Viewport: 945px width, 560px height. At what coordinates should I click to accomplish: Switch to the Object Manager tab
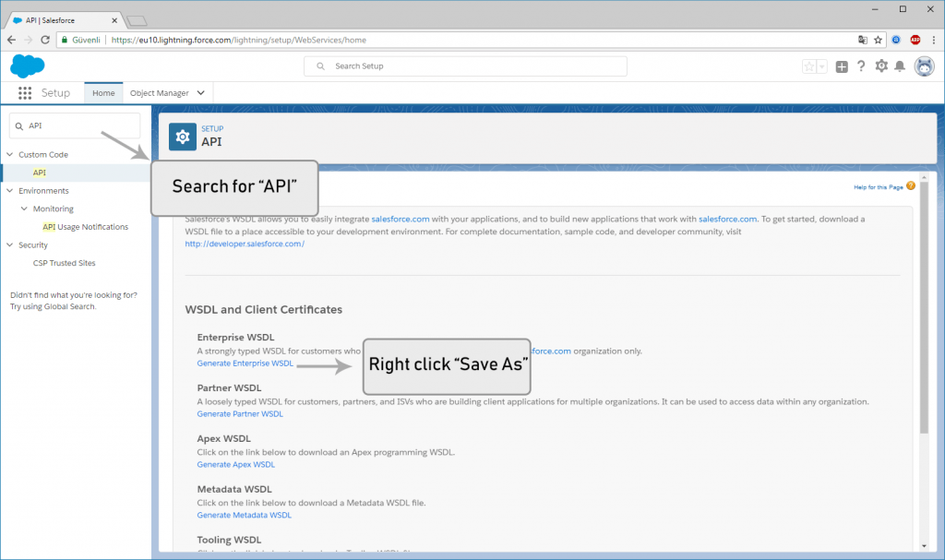coord(159,93)
